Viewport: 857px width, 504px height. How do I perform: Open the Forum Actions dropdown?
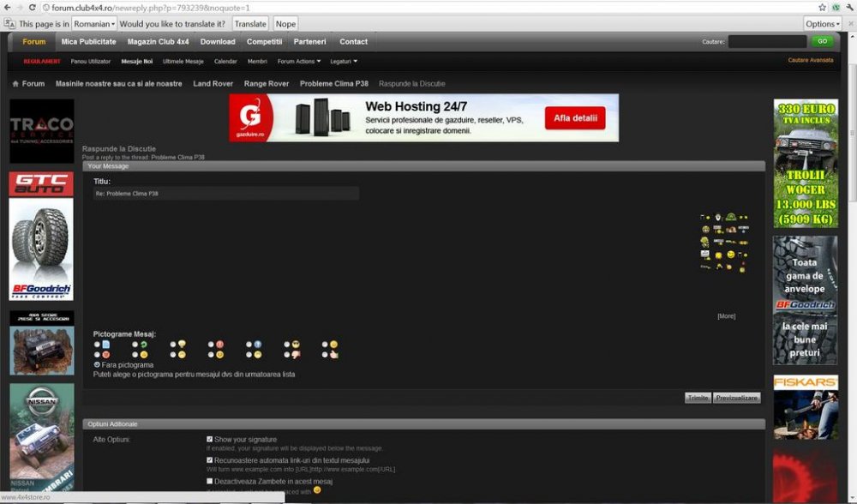(298, 61)
